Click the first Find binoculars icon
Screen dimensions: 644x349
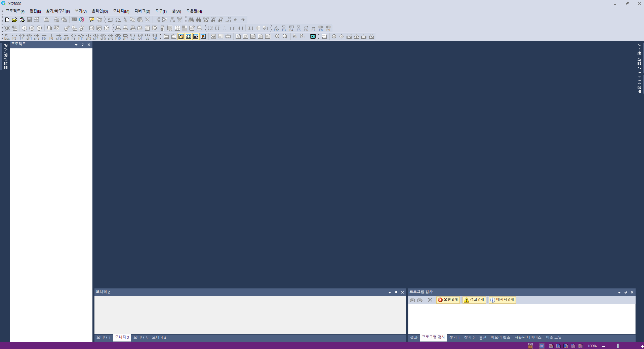point(191,20)
